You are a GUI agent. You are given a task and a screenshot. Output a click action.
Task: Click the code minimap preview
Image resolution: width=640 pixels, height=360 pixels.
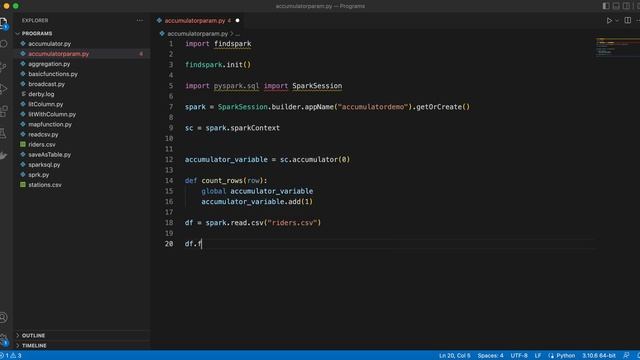coord(617,47)
